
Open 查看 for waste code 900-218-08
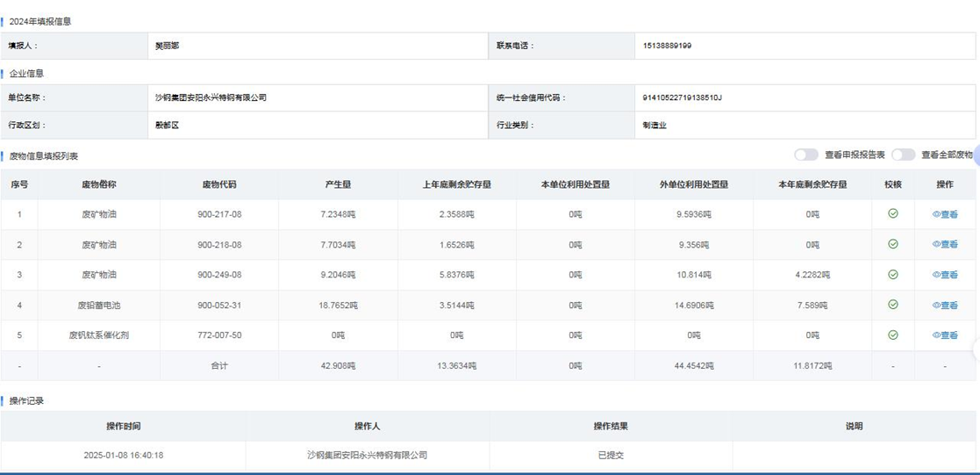pos(945,244)
